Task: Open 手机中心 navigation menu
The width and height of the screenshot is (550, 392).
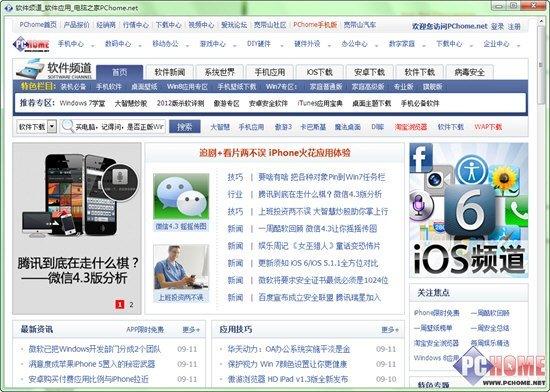Action: tap(71, 44)
